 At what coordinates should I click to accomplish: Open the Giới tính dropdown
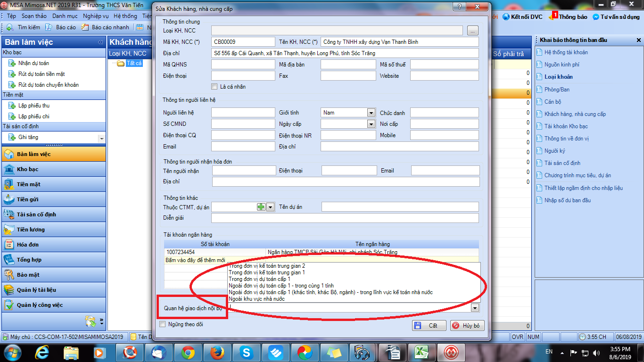tap(371, 113)
